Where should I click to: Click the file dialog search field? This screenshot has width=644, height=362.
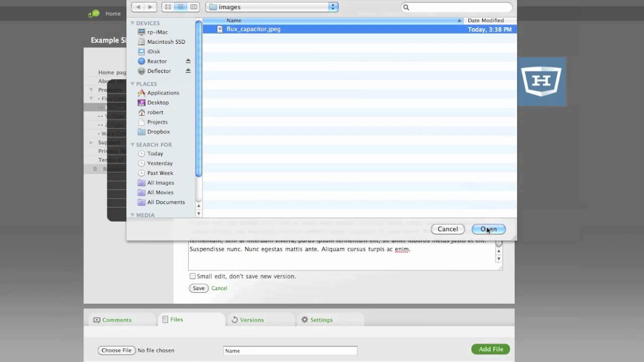(x=457, y=7)
